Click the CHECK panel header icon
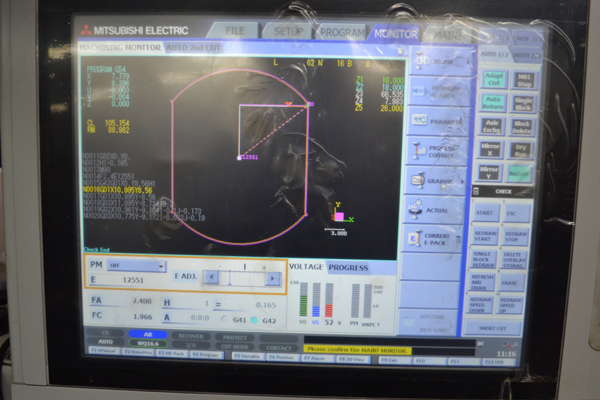The height and width of the screenshot is (400, 600). tap(476, 191)
